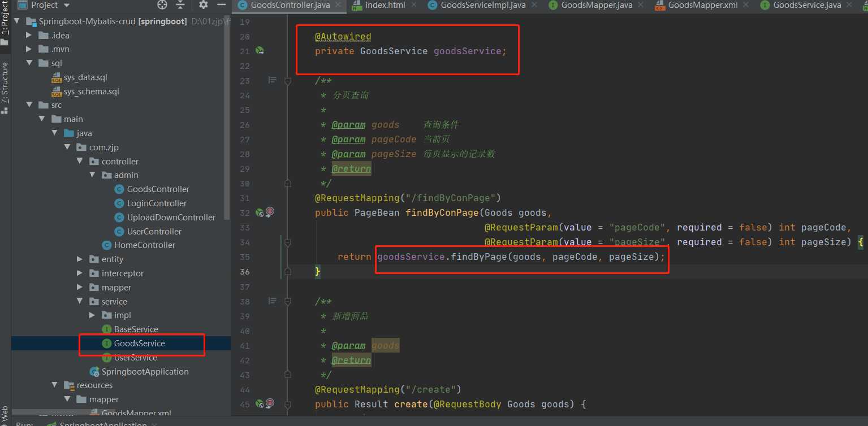868x426 pixels.
Task: Click @RequestMapping("/create") on line 44
Action: point(388,390)
